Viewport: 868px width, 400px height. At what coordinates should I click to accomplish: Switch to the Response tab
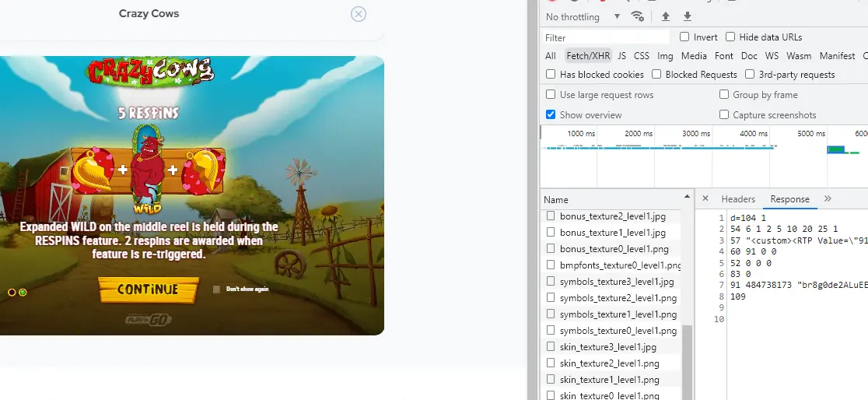coord(789,199)
